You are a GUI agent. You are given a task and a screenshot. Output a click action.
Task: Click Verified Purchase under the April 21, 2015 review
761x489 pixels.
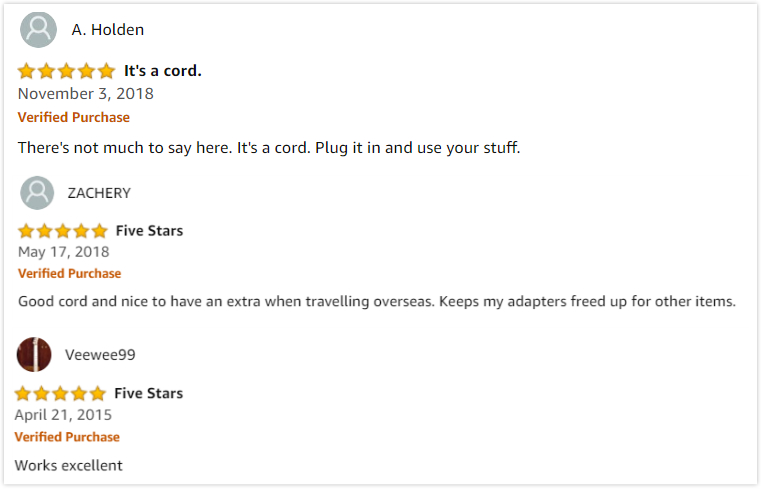pos(67,437)
